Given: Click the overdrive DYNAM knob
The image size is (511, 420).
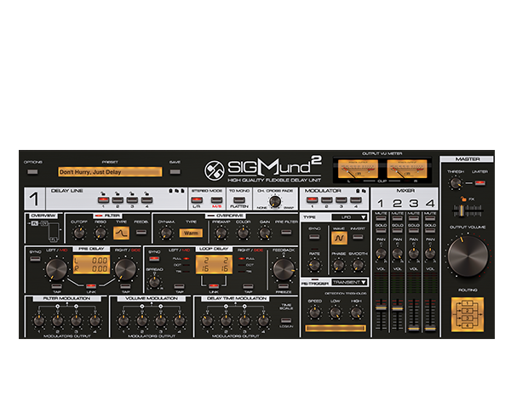Looking at the screenshot, I should click(166, 233).
